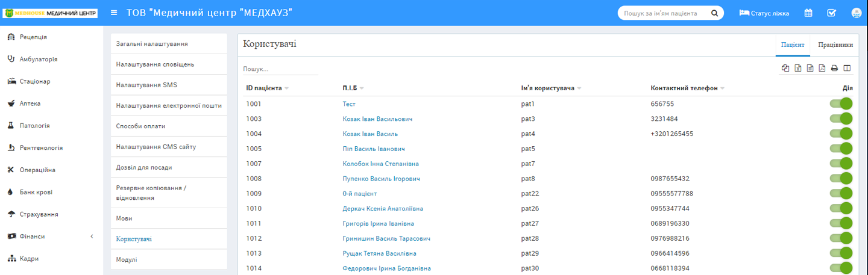Open patient Деркач Ксенія Анатоліївна
Viewport: 868px width, 275px height.
click(x=383, y=209)
